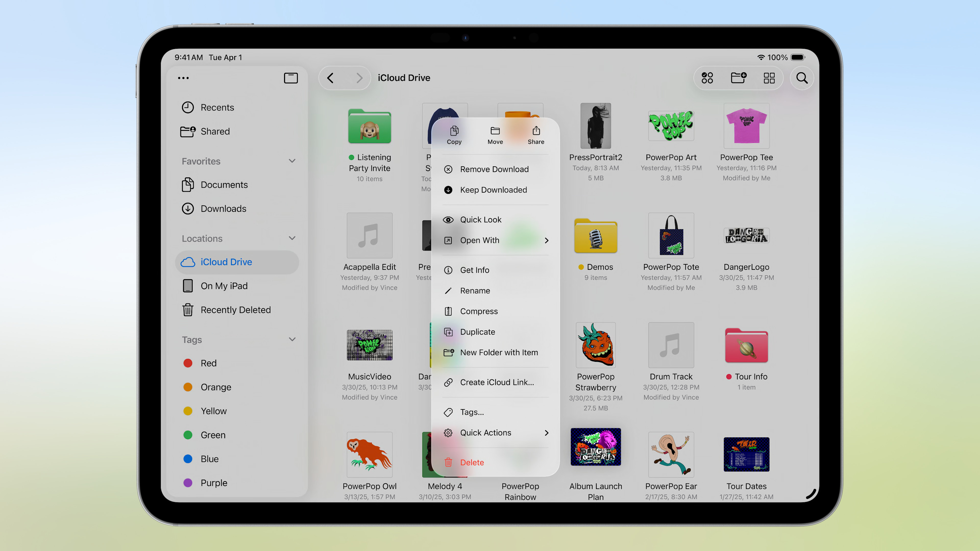Open the PowerPop Tee thumbnail

click(x=746, y=126)
